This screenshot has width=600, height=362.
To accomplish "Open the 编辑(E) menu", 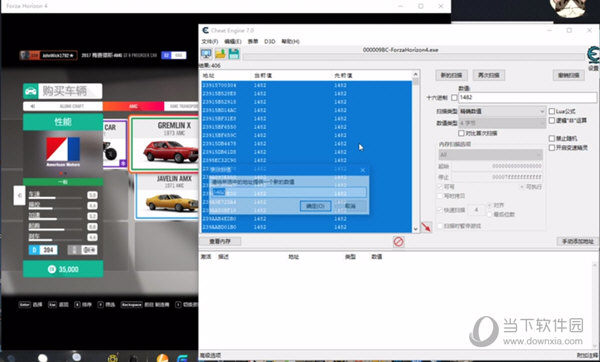I will click(233, 41).
